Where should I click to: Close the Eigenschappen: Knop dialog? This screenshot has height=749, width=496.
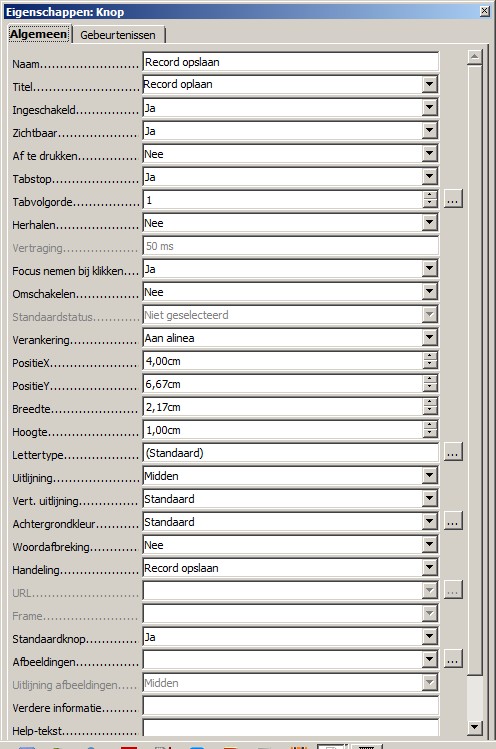pos(485,11)
